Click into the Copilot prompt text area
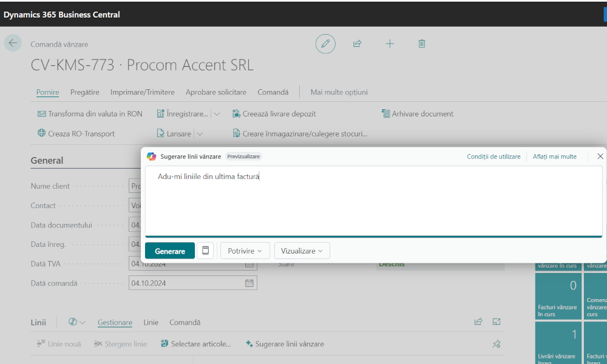607x364 pixels. click(373, 200)
